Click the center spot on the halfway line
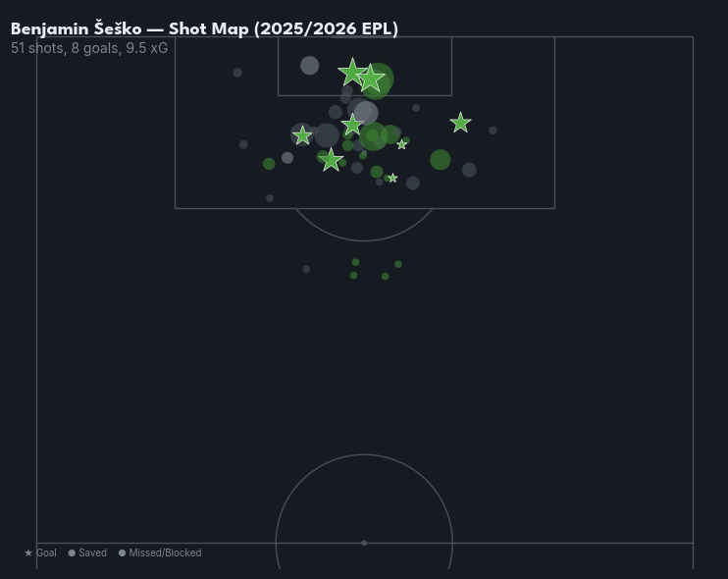728x579 pixels. pos(364,543)
